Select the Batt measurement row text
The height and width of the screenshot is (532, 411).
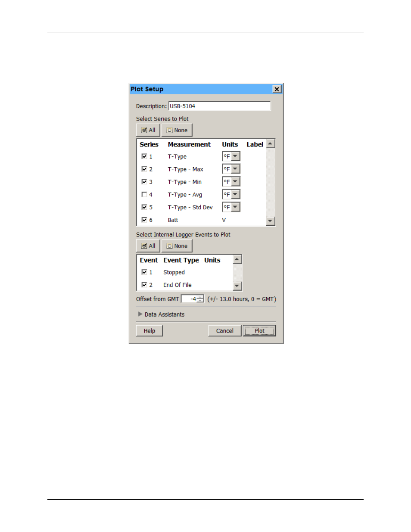[173, 220]
